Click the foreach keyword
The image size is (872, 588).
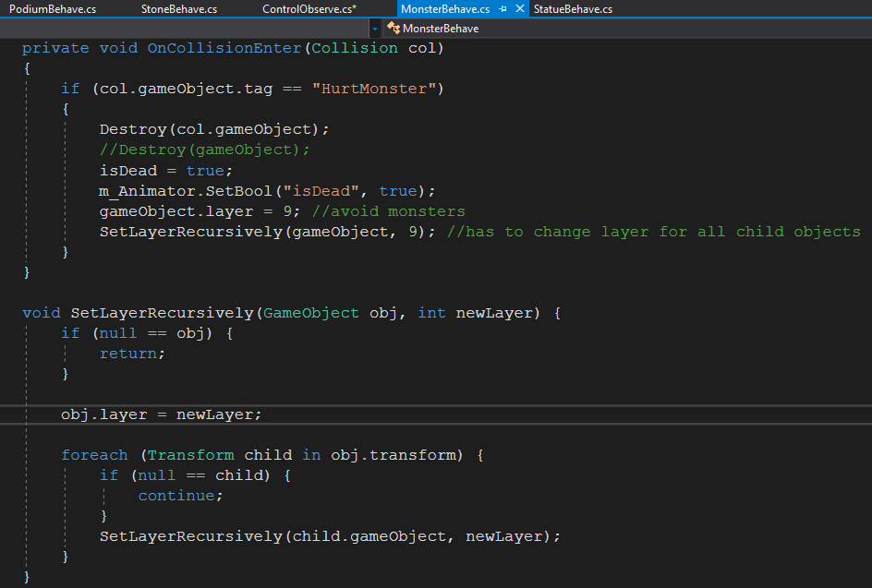[94, 455]
